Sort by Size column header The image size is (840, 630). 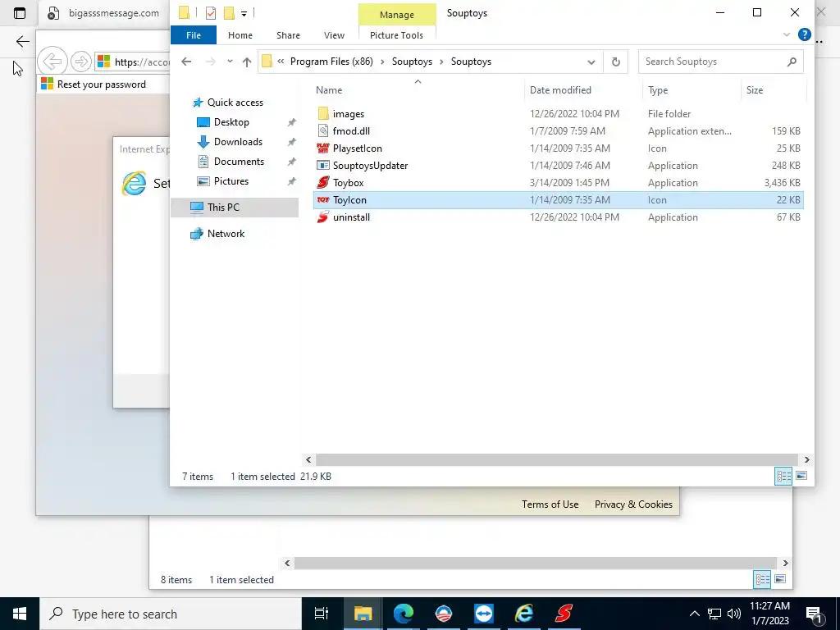(x=774, y=90)
